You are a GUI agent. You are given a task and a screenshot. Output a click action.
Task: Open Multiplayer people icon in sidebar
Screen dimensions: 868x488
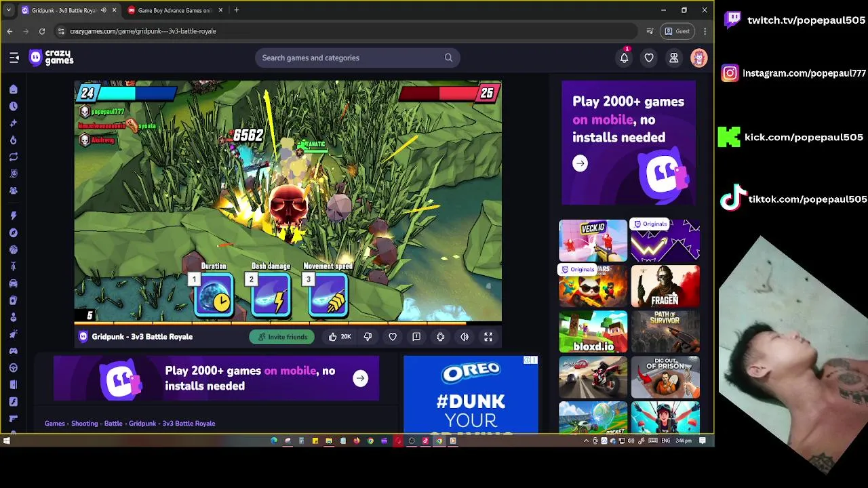[13, 190]
